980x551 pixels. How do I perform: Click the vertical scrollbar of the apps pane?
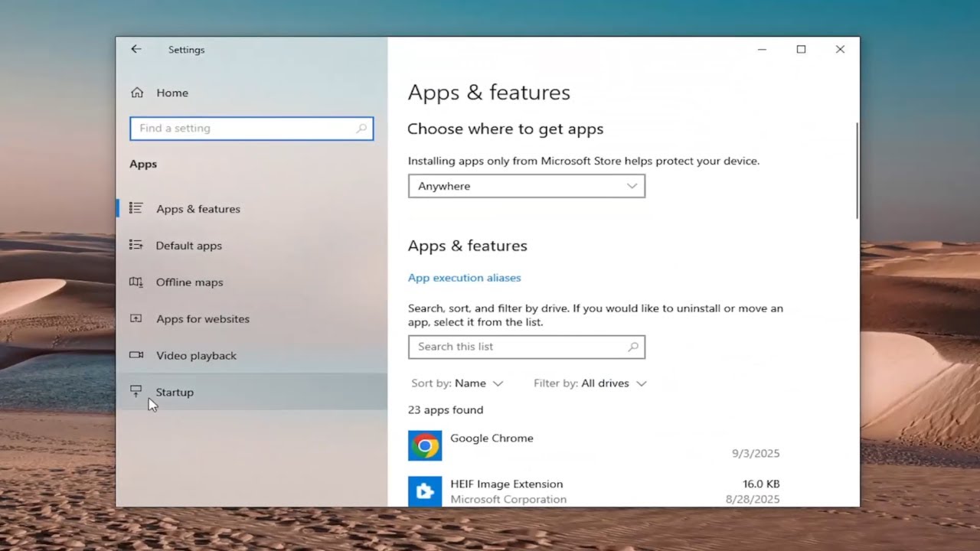(857, 171)
